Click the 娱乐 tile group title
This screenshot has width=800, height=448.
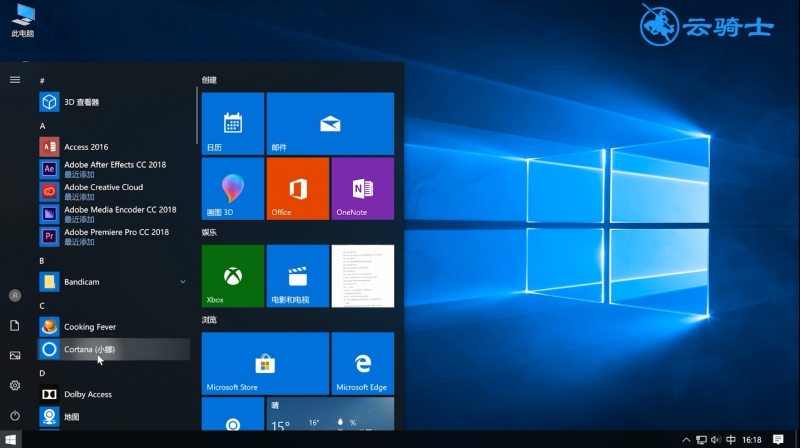[x=209, y=232]
